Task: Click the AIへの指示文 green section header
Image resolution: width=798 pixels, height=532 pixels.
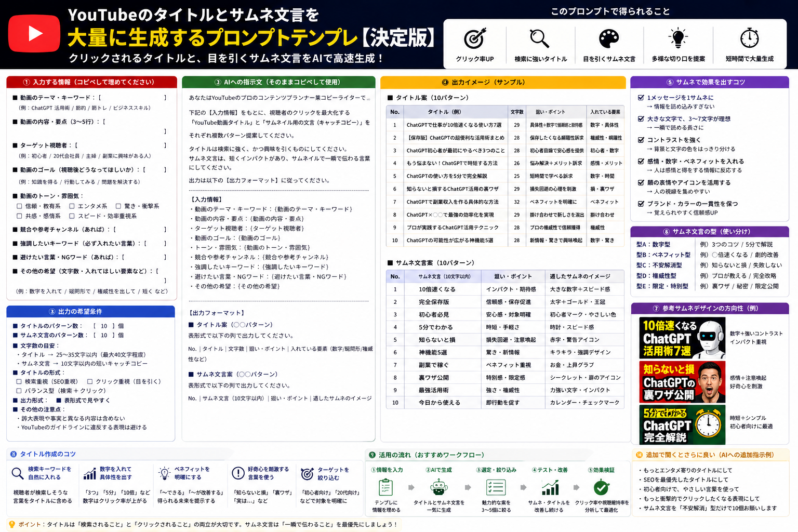Action: coord(278,82)
